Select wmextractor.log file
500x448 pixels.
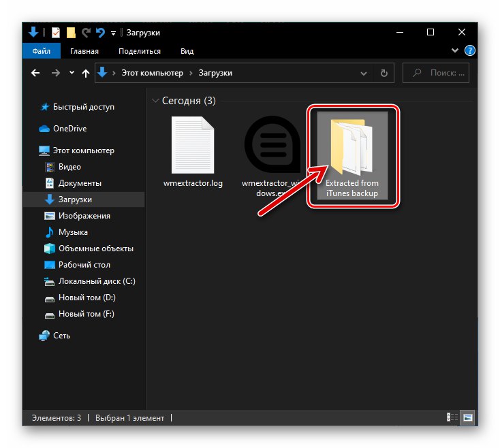pyautogui.click(x=193, y=153)
